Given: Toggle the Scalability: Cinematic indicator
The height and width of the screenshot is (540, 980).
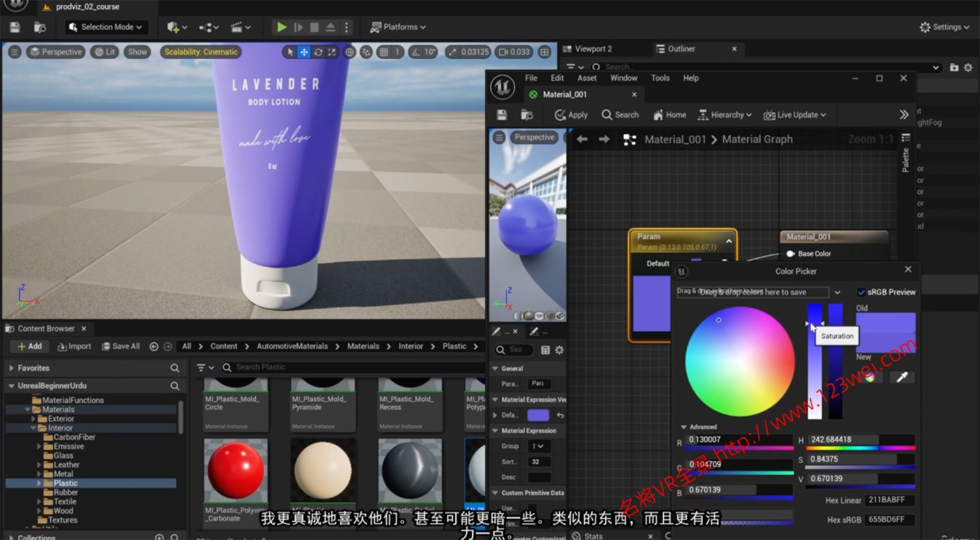Looking at the screenshot, I should tap(200, 51).
